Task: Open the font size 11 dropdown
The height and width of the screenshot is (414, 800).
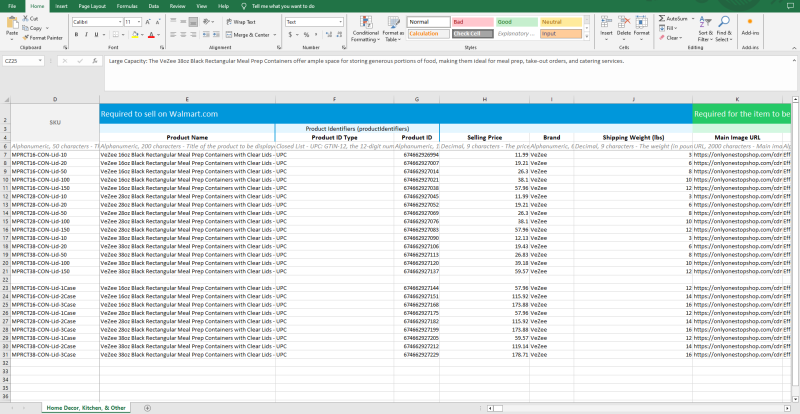Action: tap(139, 22)
